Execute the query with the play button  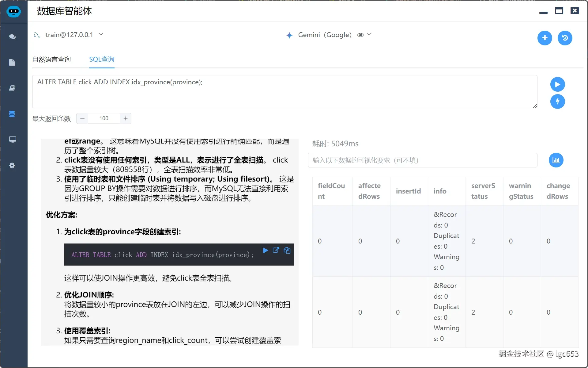(558, 84)
